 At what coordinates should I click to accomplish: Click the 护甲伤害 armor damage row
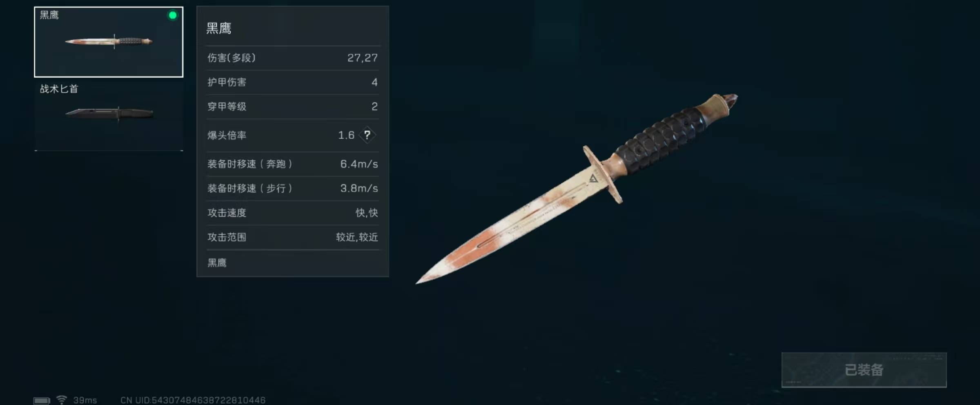(x=293, y=82)
